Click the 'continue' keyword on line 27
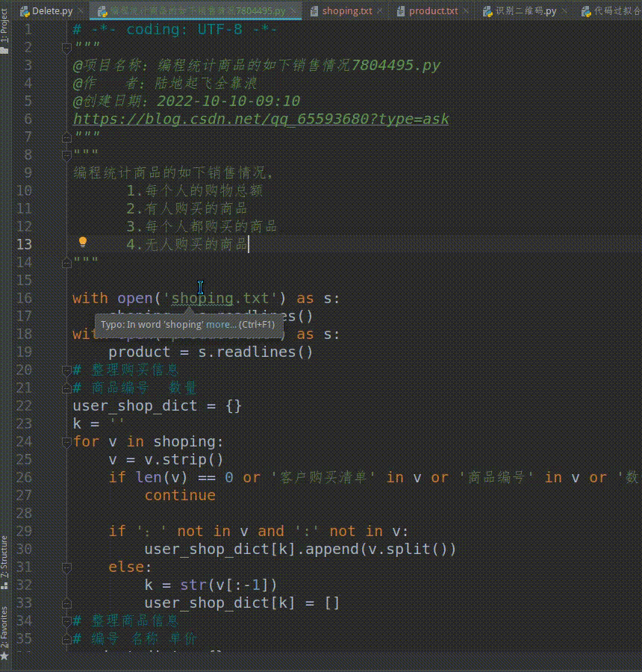The height and width of the screenshot is (672, 642). point(180,495)
